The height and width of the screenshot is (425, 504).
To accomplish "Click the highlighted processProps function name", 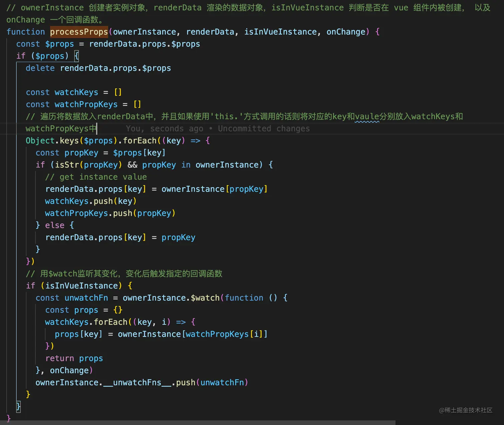I will coord(79,32).
